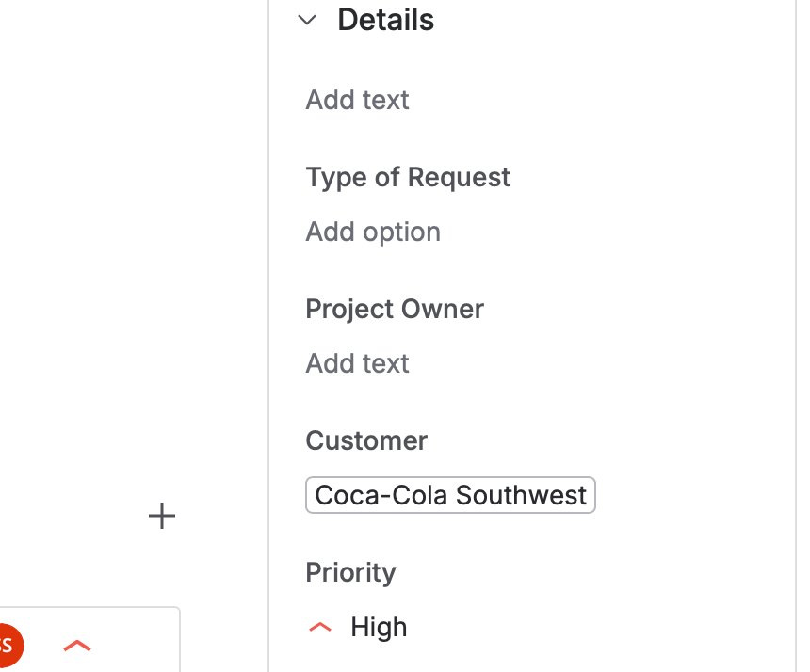Select the Project Owner field label
This screenshot has width=810, height=672.
pos(394,309)
